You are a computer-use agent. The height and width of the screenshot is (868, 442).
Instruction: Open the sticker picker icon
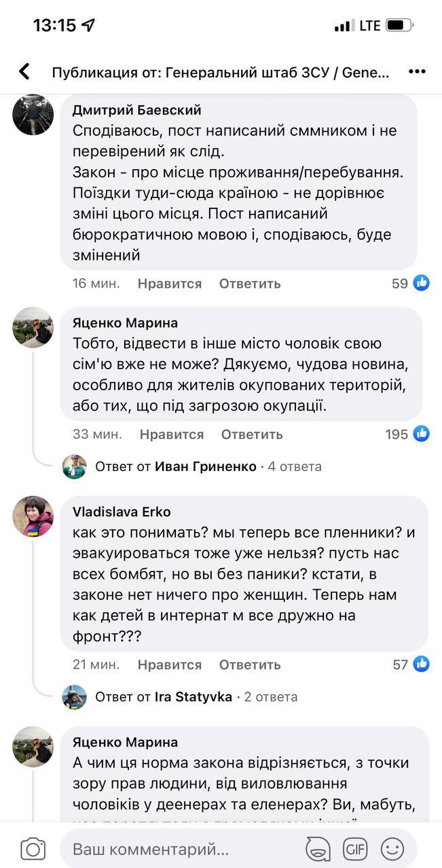tap(318, 848)
